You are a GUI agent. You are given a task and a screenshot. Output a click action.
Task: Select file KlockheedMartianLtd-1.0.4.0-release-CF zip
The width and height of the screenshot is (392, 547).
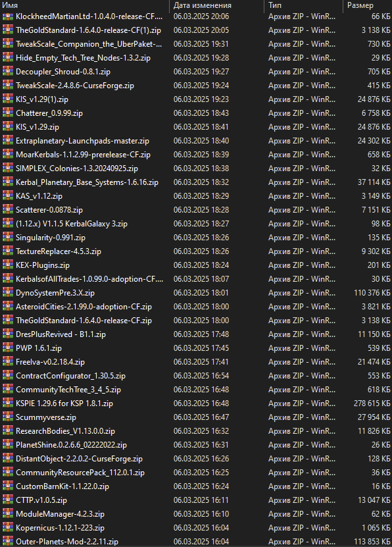pyautogui.click(x=89, y=16)
